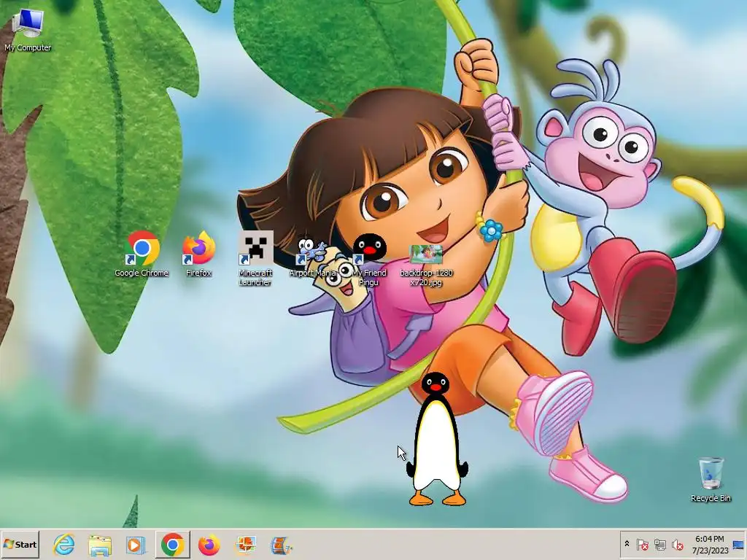Viewport: 747px width, 560px height.
Task: Select the Firefox desktop shortcut
Action: tap(198, 254)
